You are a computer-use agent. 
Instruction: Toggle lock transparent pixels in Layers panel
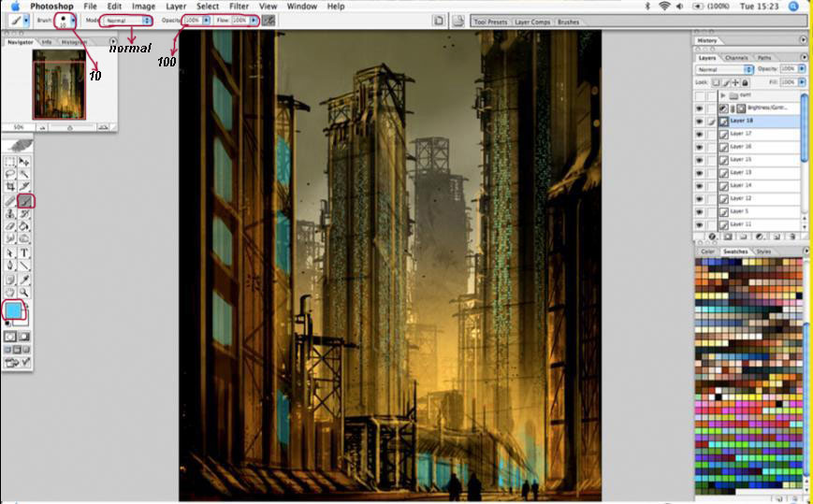pyautogui.click(x=716, y=82)
